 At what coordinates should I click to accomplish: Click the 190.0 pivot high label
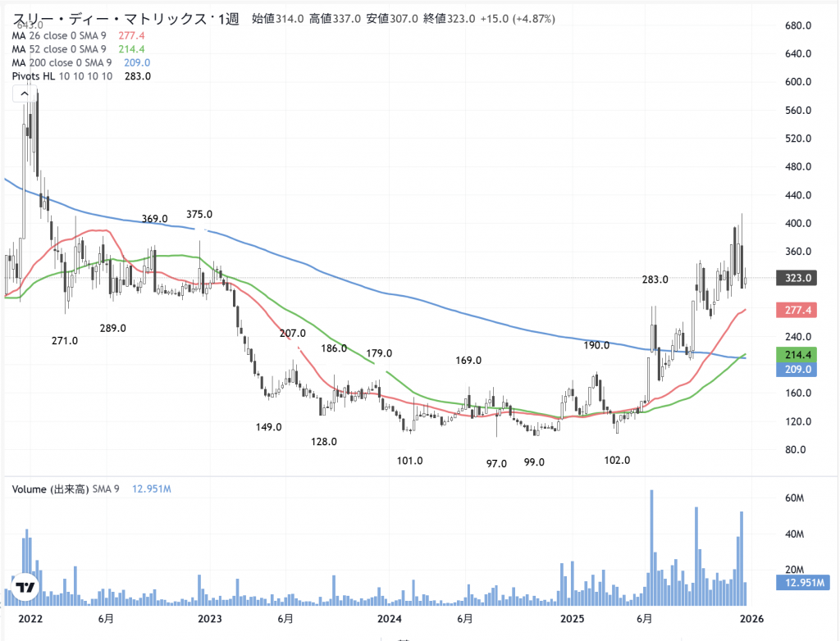click(x=596, y=346)
